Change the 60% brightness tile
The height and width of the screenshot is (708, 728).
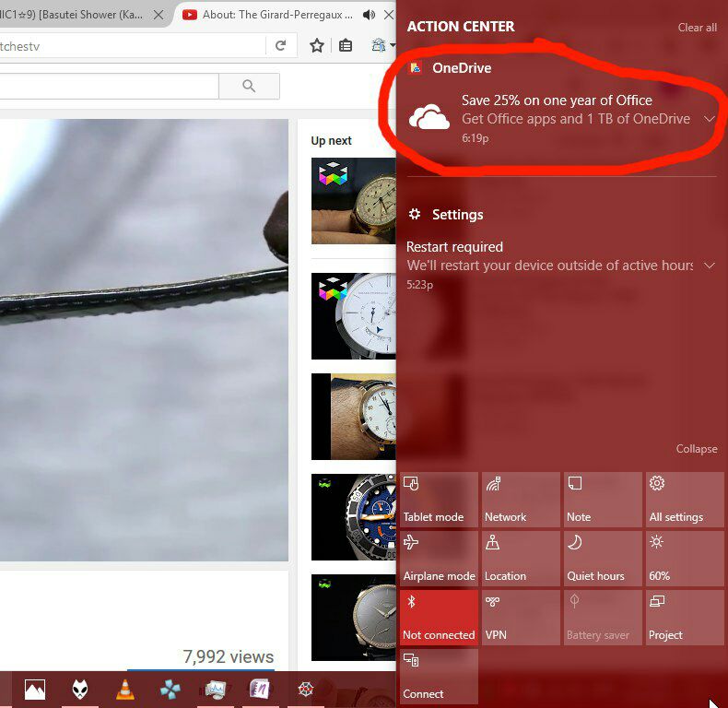point(685,559)
